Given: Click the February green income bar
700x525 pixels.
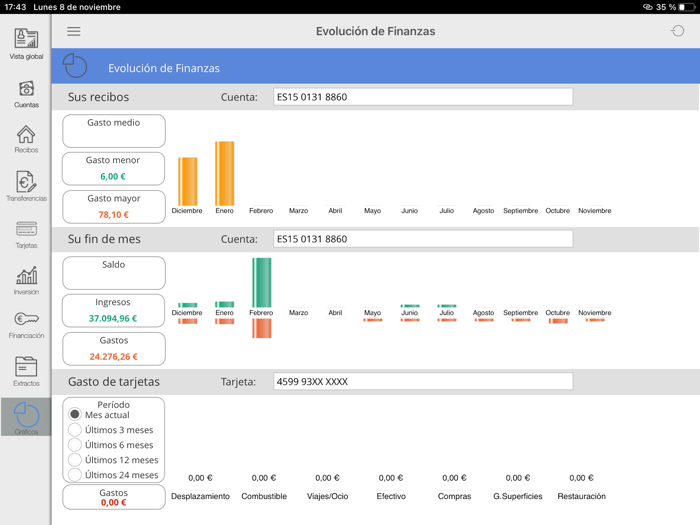Looking at the screenshot, I should click(x=261, y=282).
